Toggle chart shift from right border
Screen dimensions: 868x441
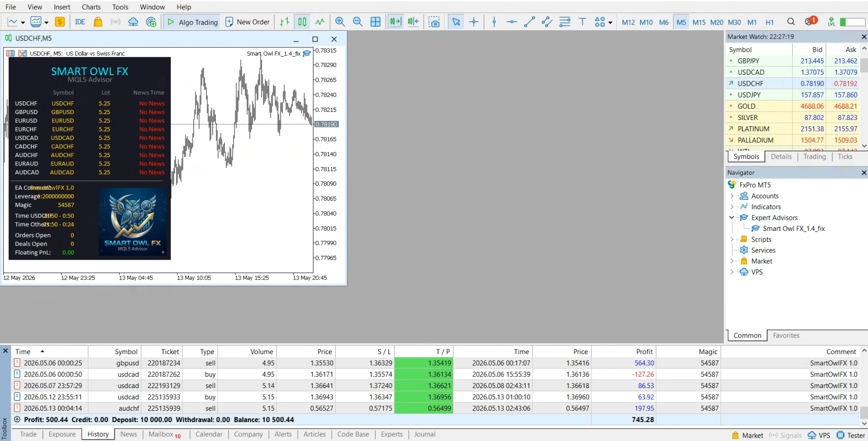tap(413, 22)
